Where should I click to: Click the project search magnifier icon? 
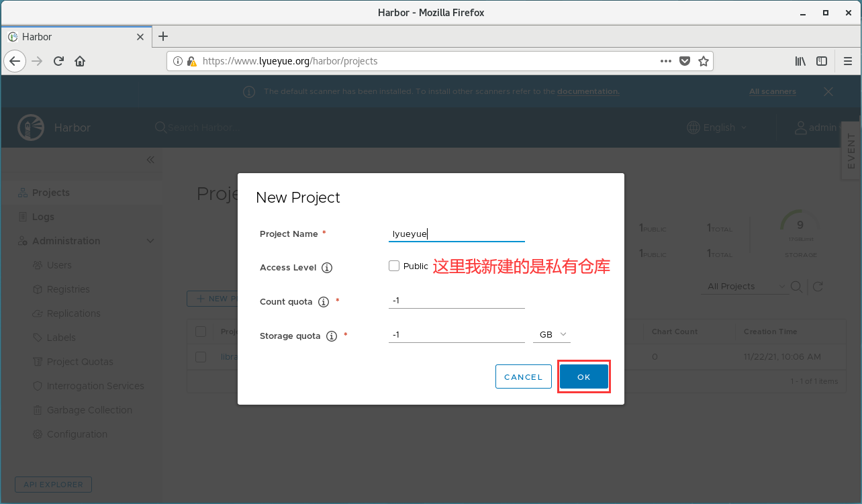pos(796,287)
